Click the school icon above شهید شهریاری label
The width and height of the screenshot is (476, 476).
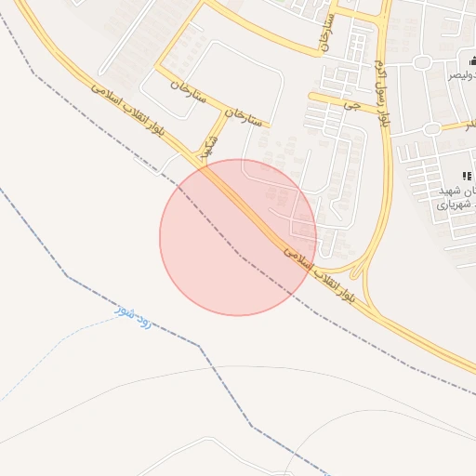tap(467, 177)
